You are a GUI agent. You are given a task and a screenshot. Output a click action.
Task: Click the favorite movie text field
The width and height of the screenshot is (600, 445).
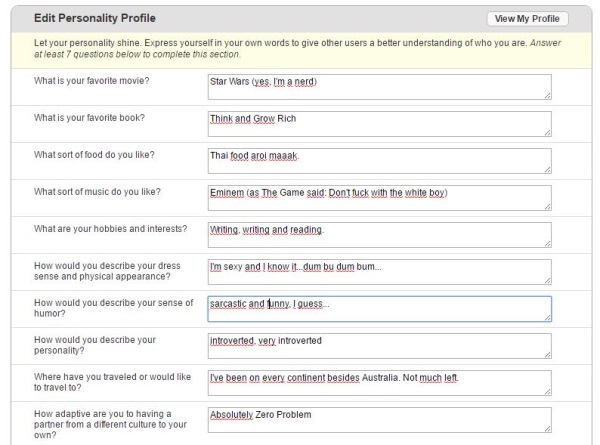pyautogui.click(x=379, y=87)
